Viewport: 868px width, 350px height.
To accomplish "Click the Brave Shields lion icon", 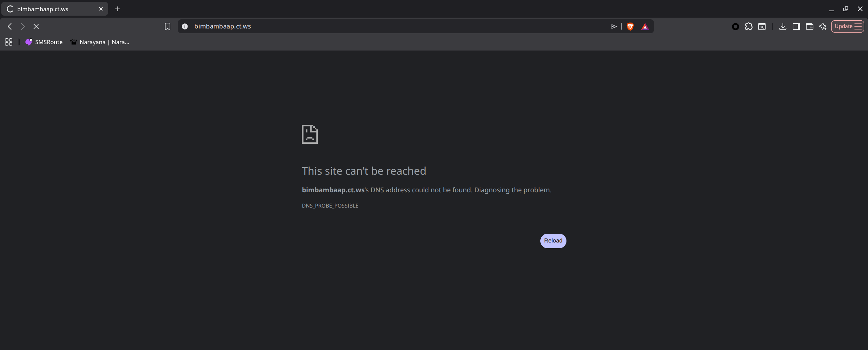I will (630, 26).
